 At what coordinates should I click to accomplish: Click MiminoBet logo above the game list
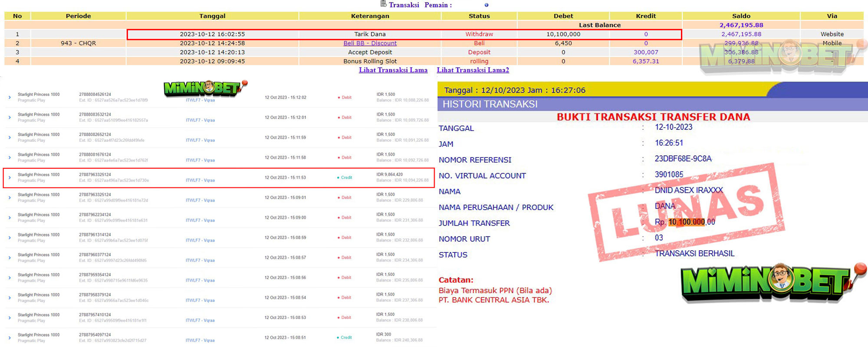(205, 88)
